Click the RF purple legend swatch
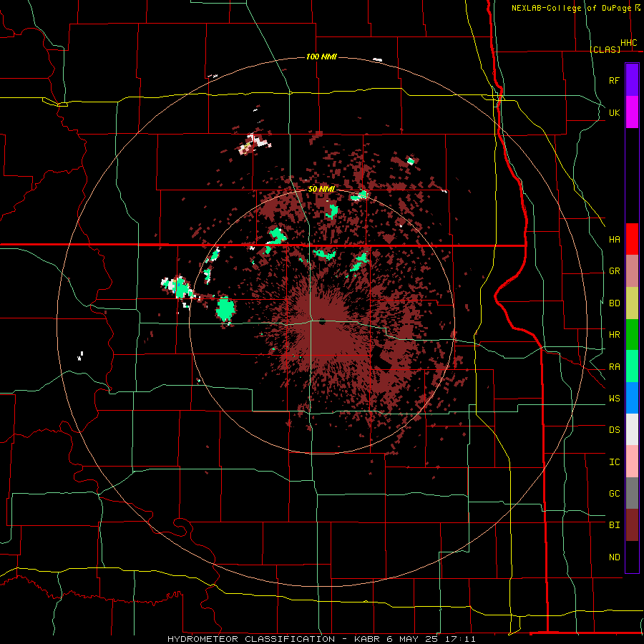This screenshot has height=644, width=644. pyautogui.click(x=632, y=80)
